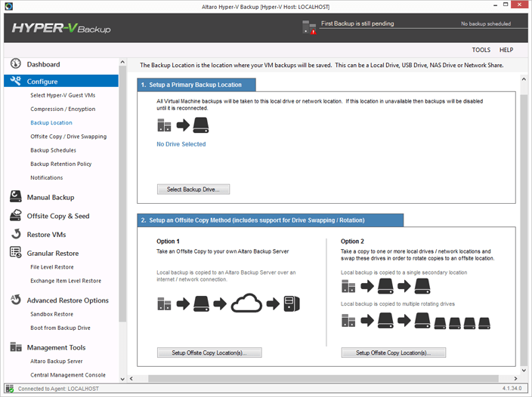Open the HELP menu
The image size is (532, 397).
(x=506, y=50)
